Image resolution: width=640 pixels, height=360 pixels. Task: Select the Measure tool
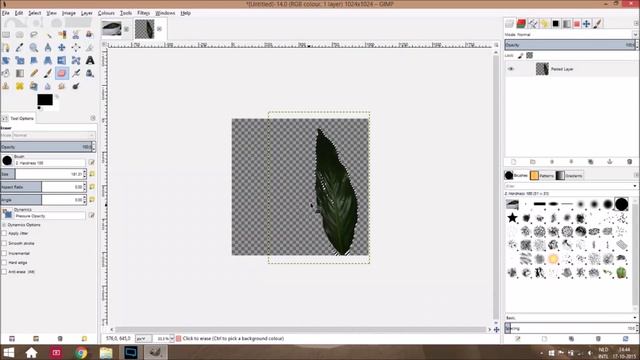point(48,48)
